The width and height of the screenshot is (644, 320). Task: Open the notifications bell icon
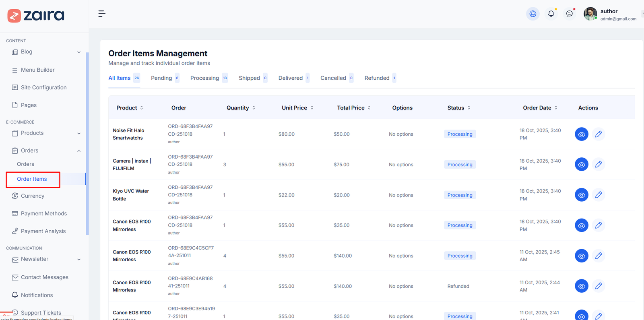[x=551, y=14]
